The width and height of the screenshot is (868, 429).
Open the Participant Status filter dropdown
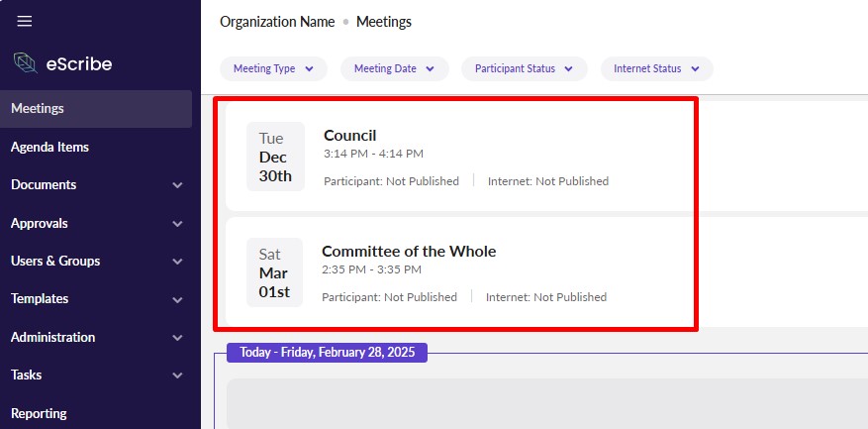click(524, 68)
